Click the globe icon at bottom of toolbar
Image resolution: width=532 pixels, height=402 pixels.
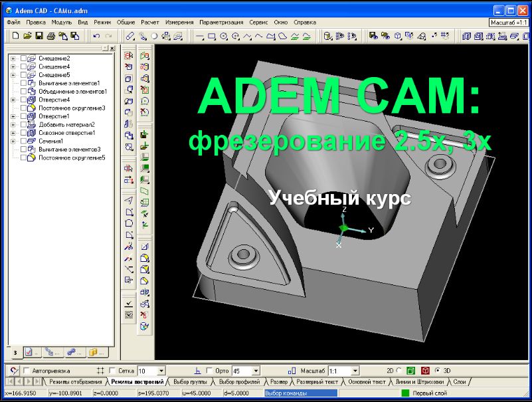click(145, 326)
